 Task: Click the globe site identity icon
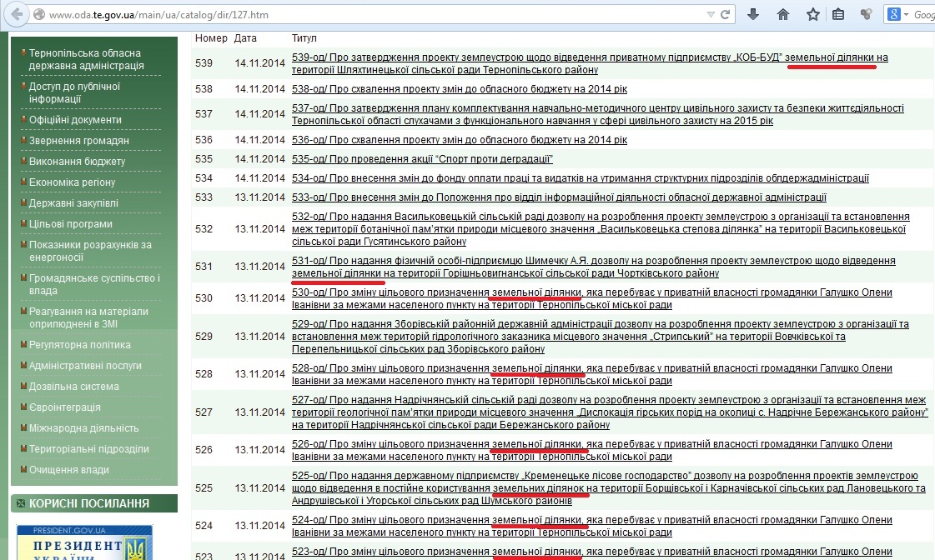point(39,14)
